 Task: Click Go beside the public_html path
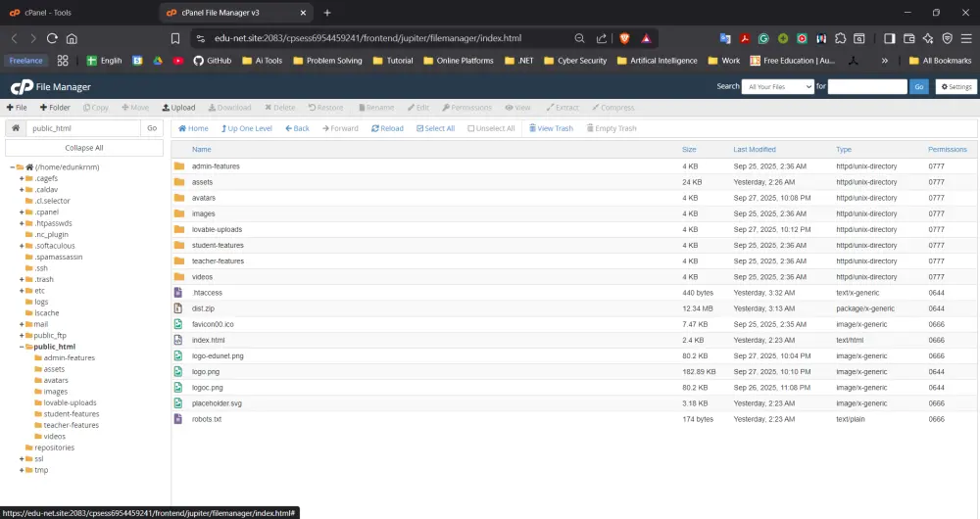[152, 128]
